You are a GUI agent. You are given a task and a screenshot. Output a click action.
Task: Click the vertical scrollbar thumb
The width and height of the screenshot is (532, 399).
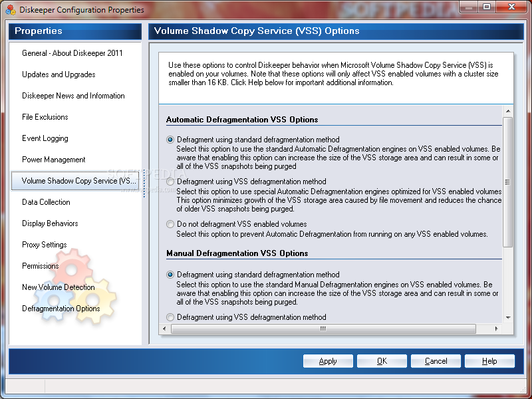[x=508, y=182]
